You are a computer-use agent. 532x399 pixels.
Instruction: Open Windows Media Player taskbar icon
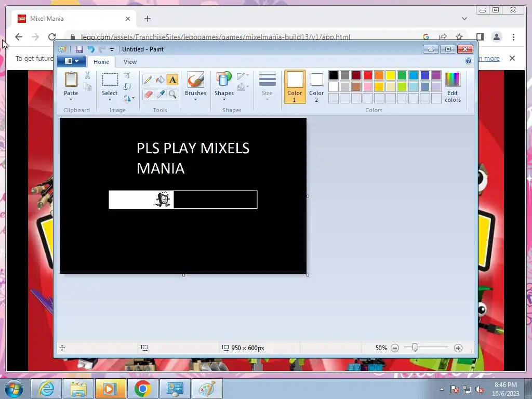click(110, 389)
